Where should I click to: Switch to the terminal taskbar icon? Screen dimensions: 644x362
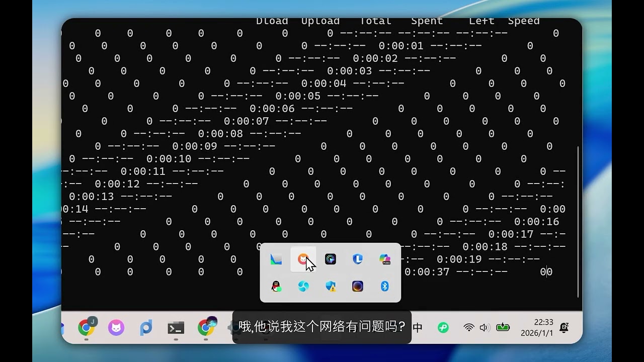[176, 328]
